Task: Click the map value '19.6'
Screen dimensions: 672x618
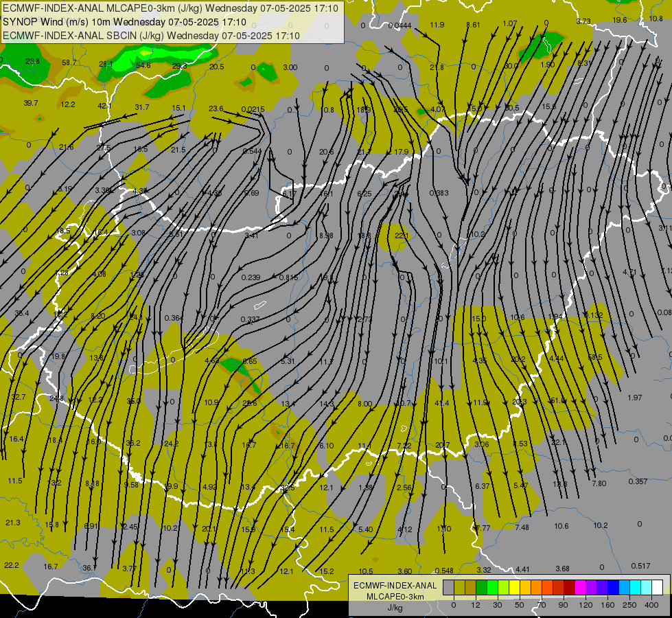Action: coord(620,20)
